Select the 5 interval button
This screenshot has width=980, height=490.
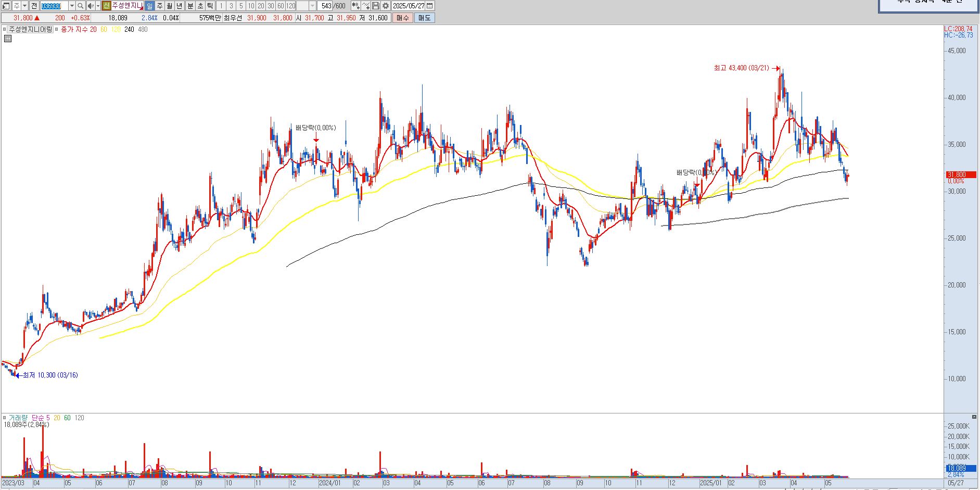coord(241,6)
